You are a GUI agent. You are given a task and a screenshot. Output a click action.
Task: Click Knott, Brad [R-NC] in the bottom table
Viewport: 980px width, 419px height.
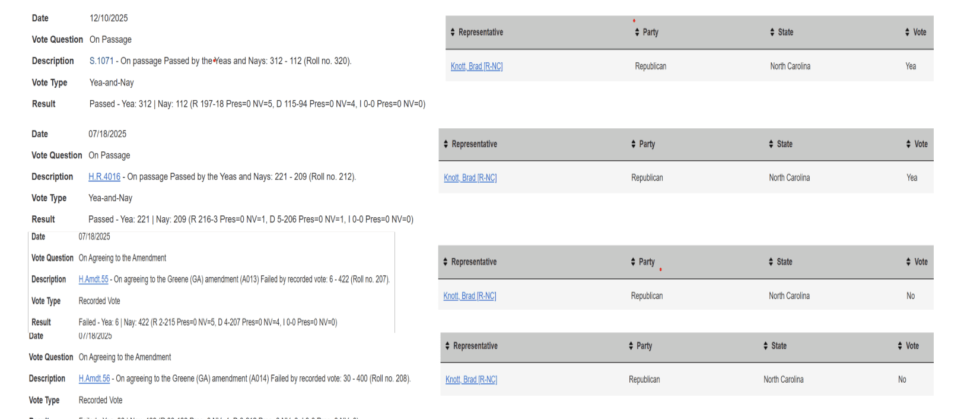tap(471, 379)
